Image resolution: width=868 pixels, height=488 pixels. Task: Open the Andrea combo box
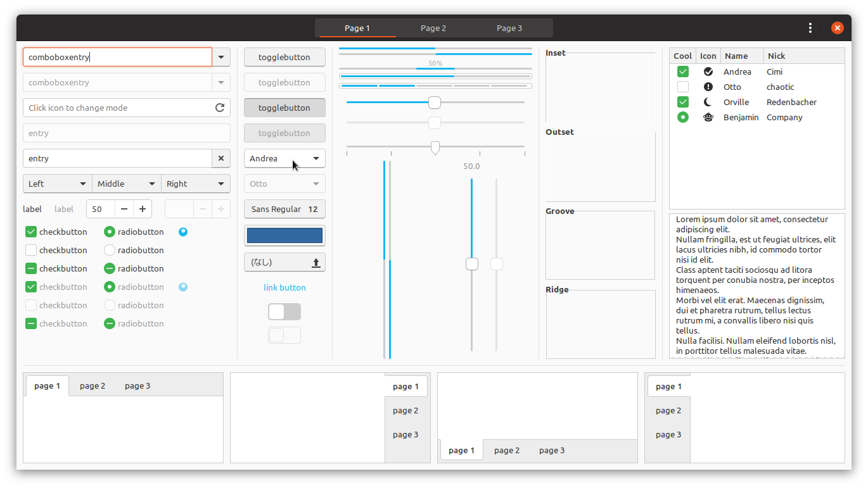[x=284, y=158]
